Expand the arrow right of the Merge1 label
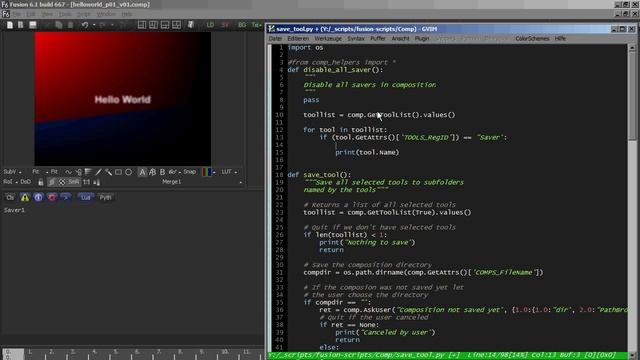Image resolution: width=640 pixels, height=360 pixels. coord(241,182)
